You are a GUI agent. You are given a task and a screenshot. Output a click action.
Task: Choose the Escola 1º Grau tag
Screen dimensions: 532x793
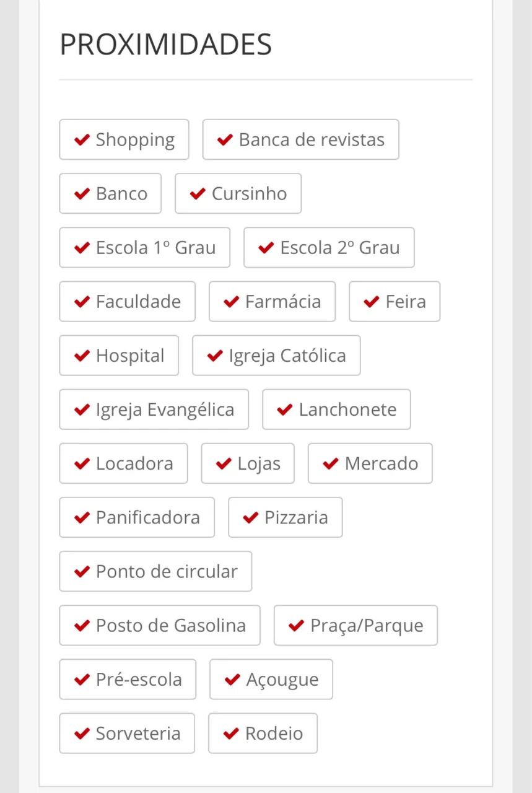[x=145, y=248]
